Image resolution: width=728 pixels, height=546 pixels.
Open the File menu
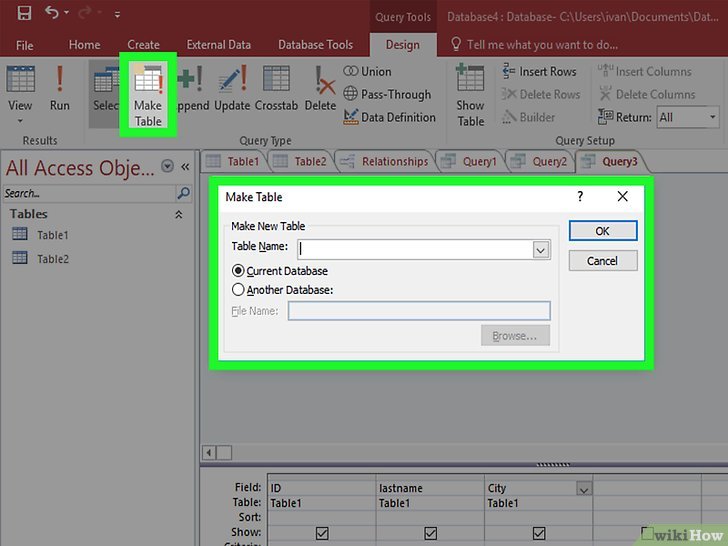24,45
